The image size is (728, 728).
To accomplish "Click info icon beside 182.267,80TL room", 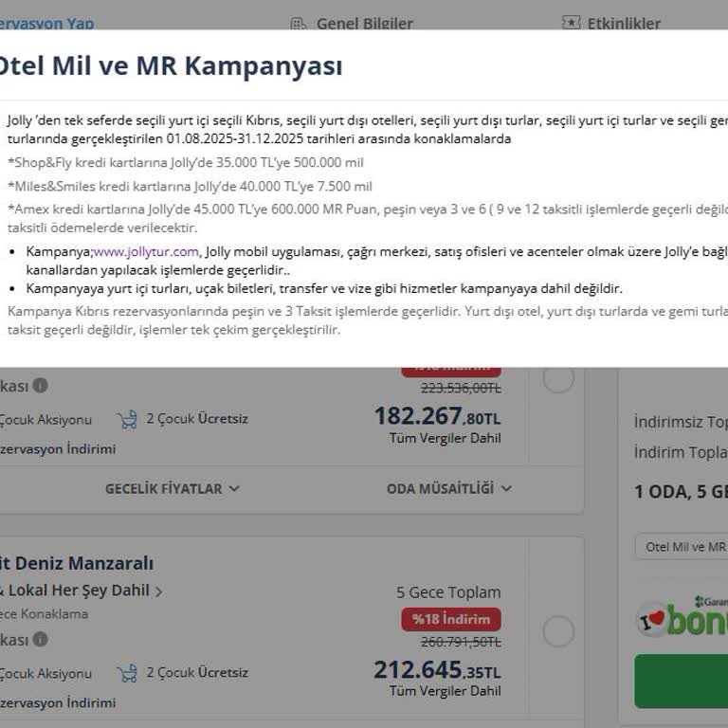I will pos(41,386).
